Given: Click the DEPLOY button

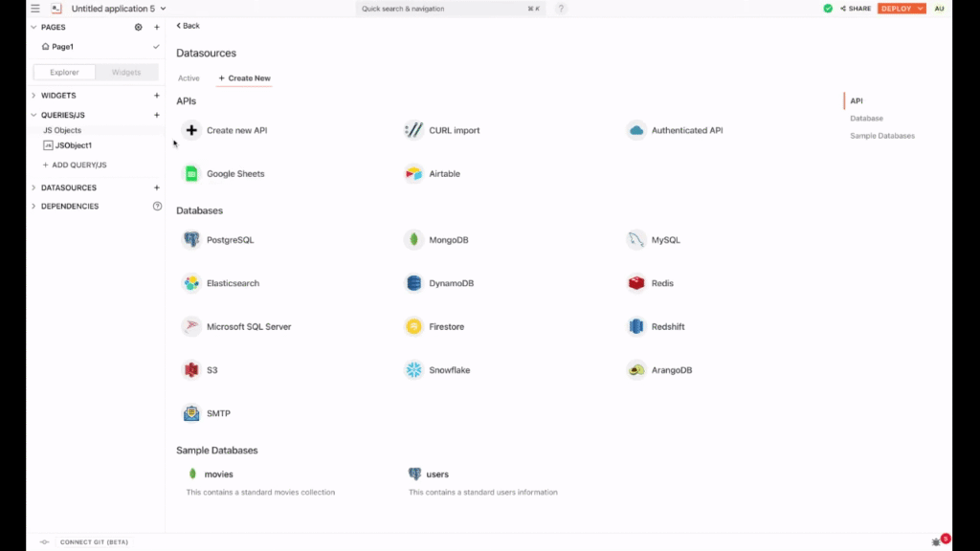Looking at the screenshot, I should (896, 9).
